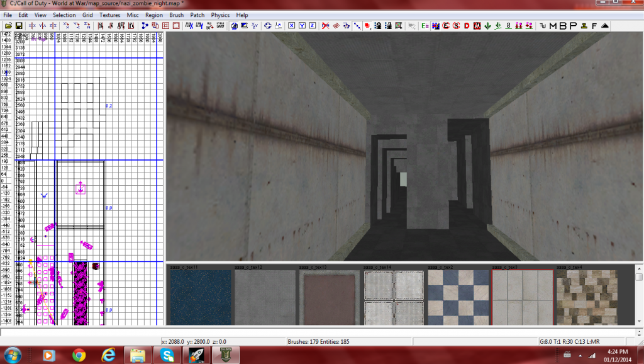The width and height of the screenshot is (644, 364).
Task: Select the aaaa_c_tex4 stone texture
Action: click(x=587, y=297)
